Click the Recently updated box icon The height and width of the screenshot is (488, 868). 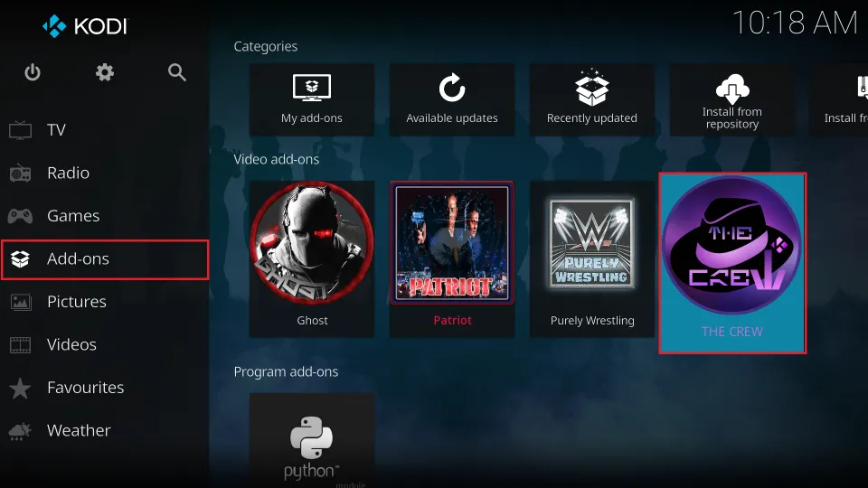point(591,88)
